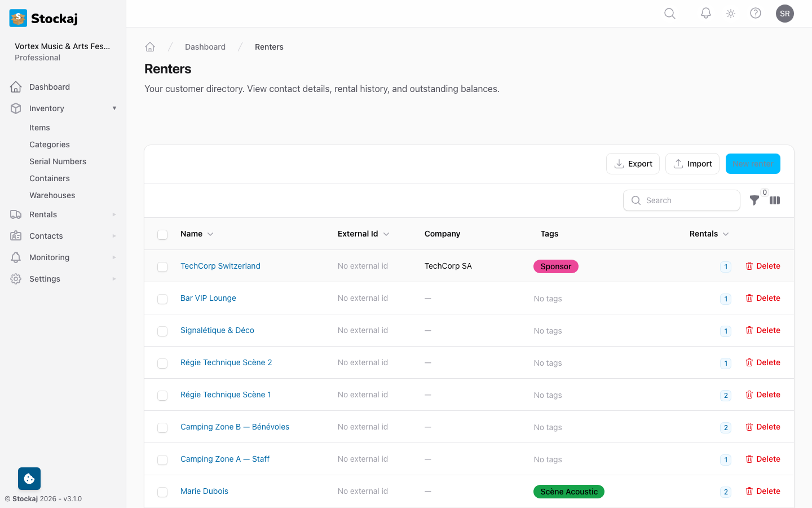Image resolution: width=812 pixels, height=508 pixels.
Task: Open the help question mark icon
Action: pos(756,13)
